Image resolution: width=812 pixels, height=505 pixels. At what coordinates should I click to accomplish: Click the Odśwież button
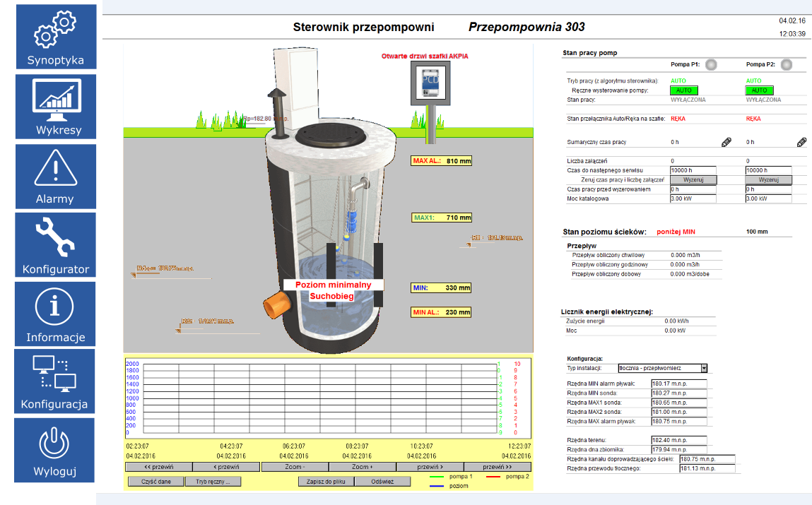[x=383, y=481]
